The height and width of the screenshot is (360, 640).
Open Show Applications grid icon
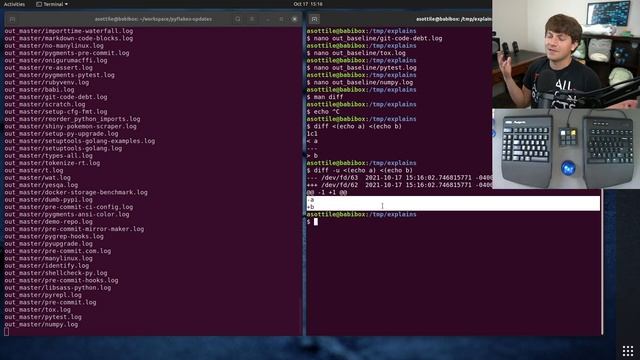[x=628, y=351]
